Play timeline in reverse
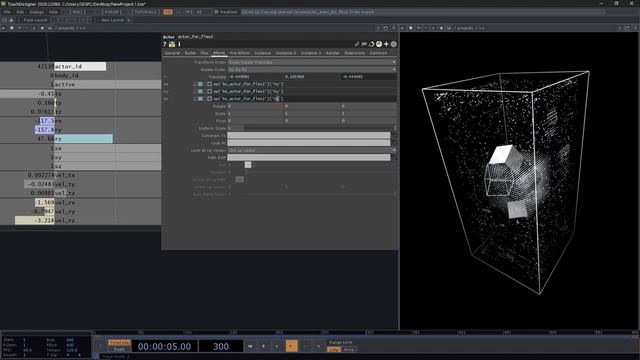 (277, 346)
